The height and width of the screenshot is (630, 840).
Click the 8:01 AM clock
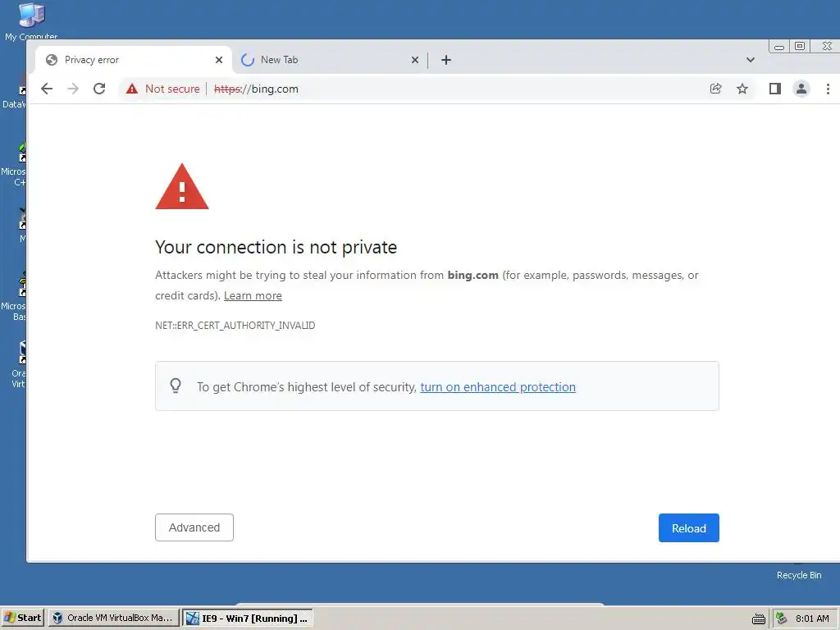pyautogui.click(x=812, y=619)
